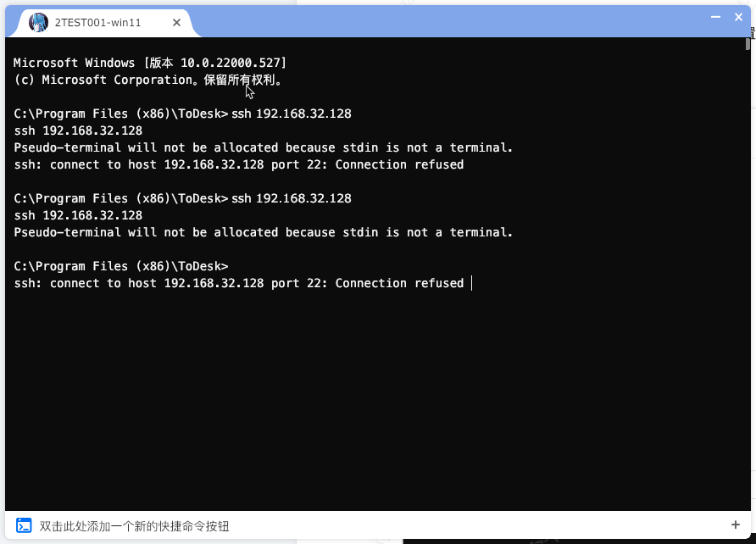Click the empty blue title bar area
The image size is (756, 544).
coord(449,20)
